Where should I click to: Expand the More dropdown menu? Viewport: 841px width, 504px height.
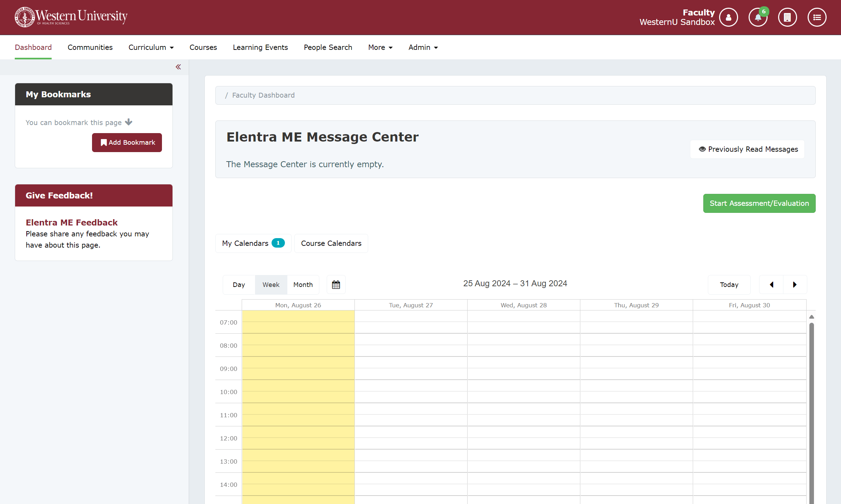[x=380, y=47]
